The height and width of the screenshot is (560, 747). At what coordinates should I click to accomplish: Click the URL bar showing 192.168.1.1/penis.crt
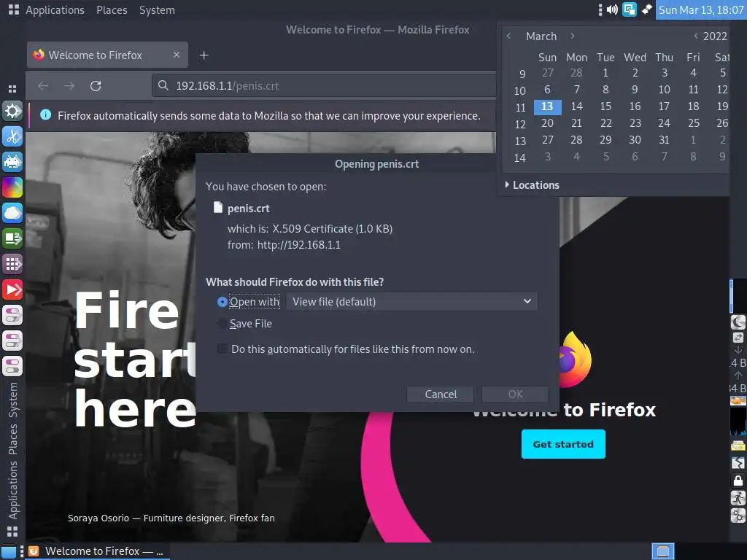[x=324, y=86]
